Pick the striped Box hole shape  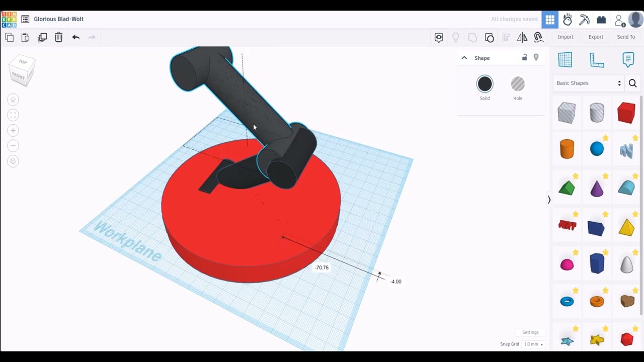pyautogui.click(x=567, y=113)
